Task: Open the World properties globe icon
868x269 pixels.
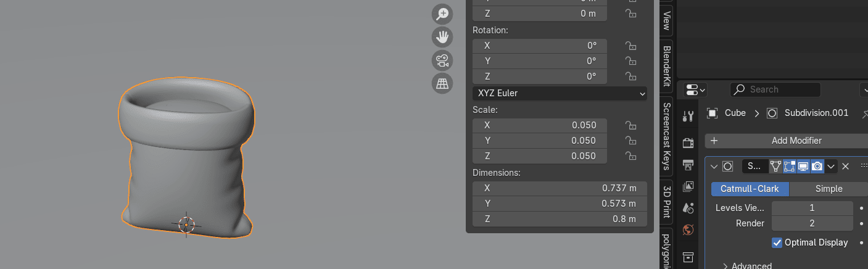Action: (x=688, y=230)
